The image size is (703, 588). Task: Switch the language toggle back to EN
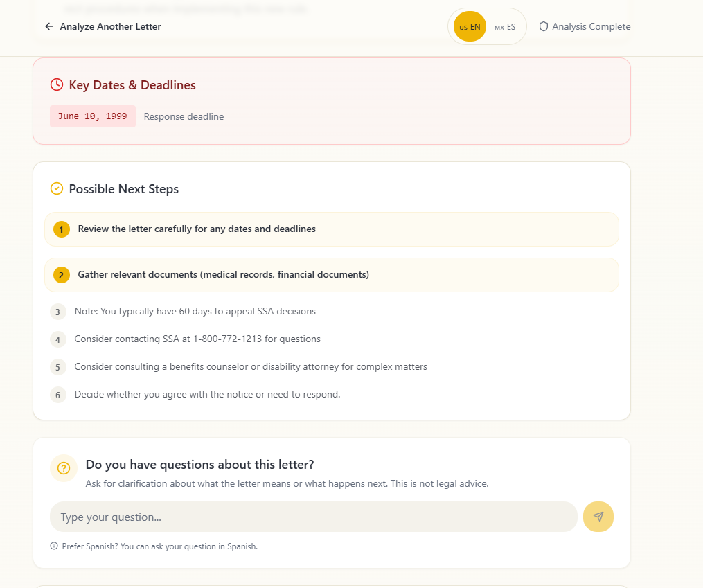[469, 26]
